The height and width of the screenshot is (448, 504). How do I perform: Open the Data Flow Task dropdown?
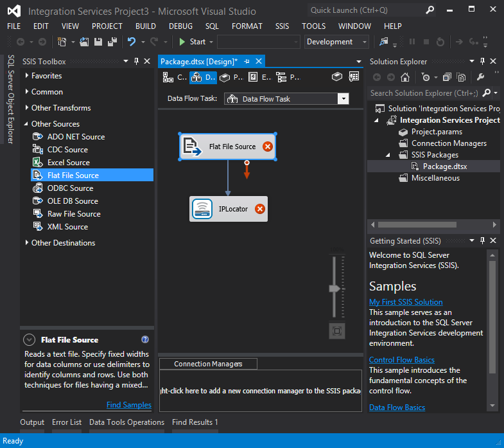[343, 99]
